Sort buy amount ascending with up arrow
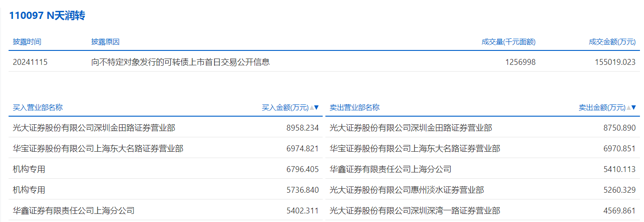644x222 pixels. click(311, 108)
